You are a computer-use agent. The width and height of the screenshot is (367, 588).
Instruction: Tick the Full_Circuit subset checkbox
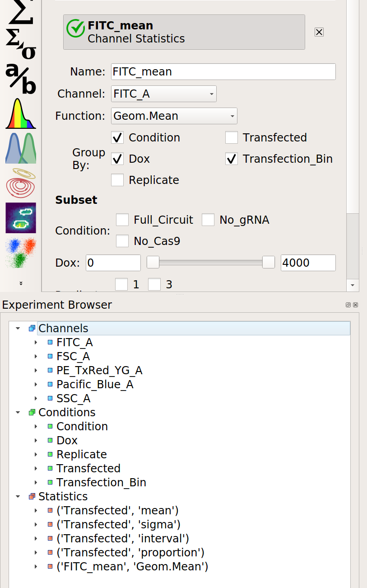click(x=122, y=220)
